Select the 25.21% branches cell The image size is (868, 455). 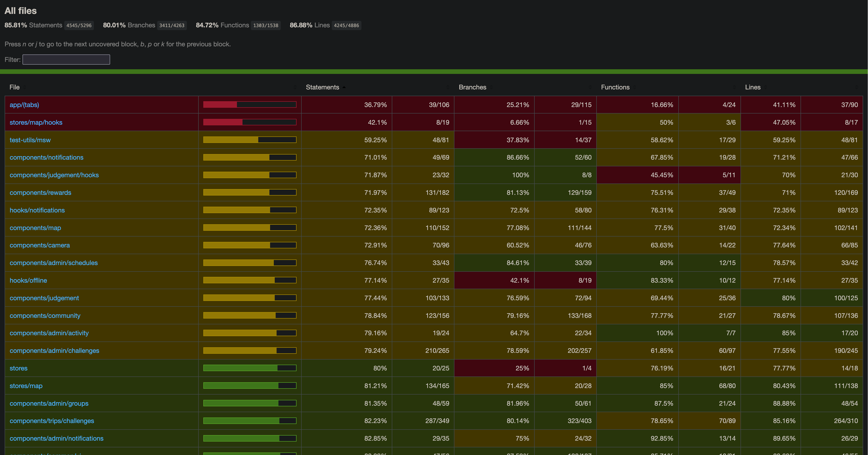tap(494, 105)
